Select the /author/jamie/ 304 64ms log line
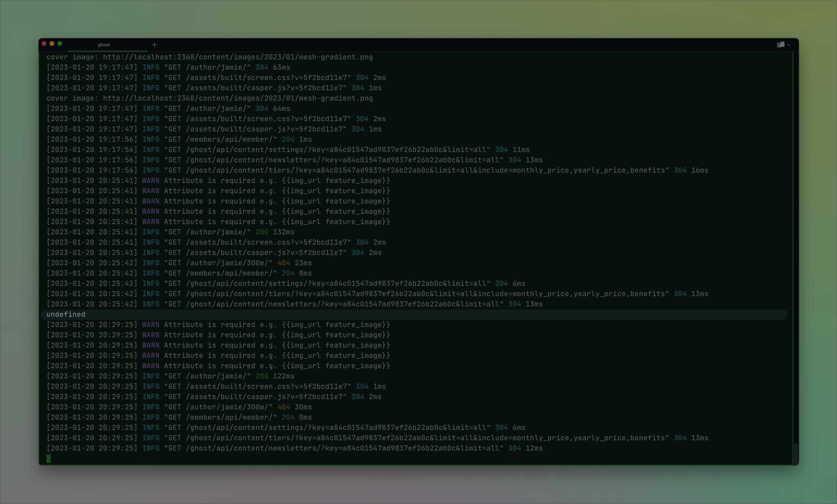Screen dimensions: 837x504 click(x=168, y=108)
